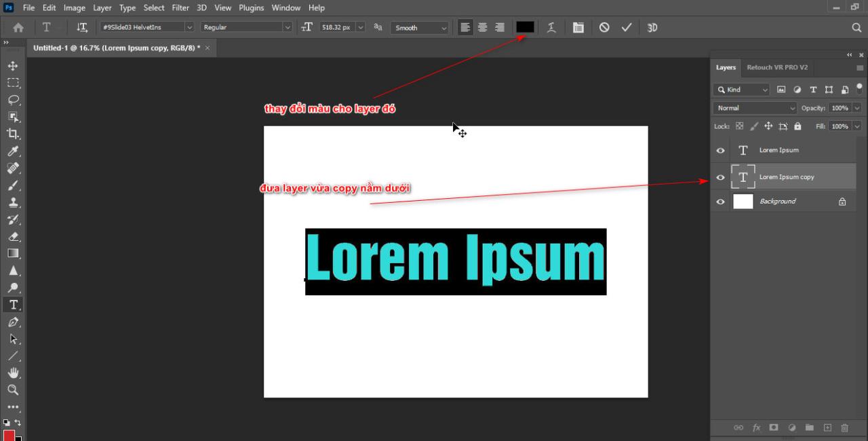The width and height of the screenshot is (868, 441).
Task: Hide the Lorem Ipsum text layer
Action: (721, 150)
